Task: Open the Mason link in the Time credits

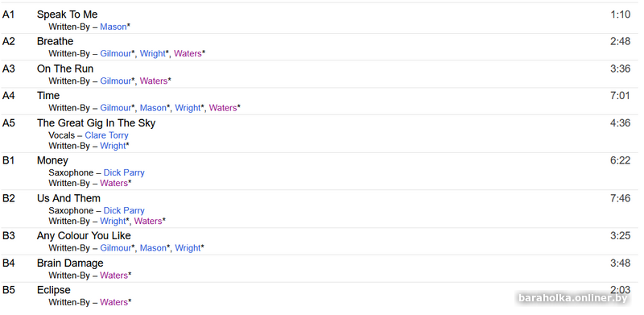Action: 153,108
